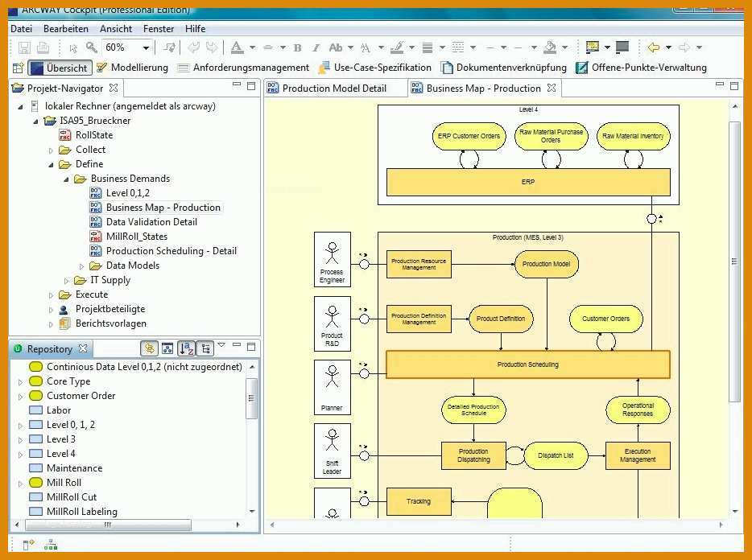Open the Fenster menu

click(x=159, y=29)
